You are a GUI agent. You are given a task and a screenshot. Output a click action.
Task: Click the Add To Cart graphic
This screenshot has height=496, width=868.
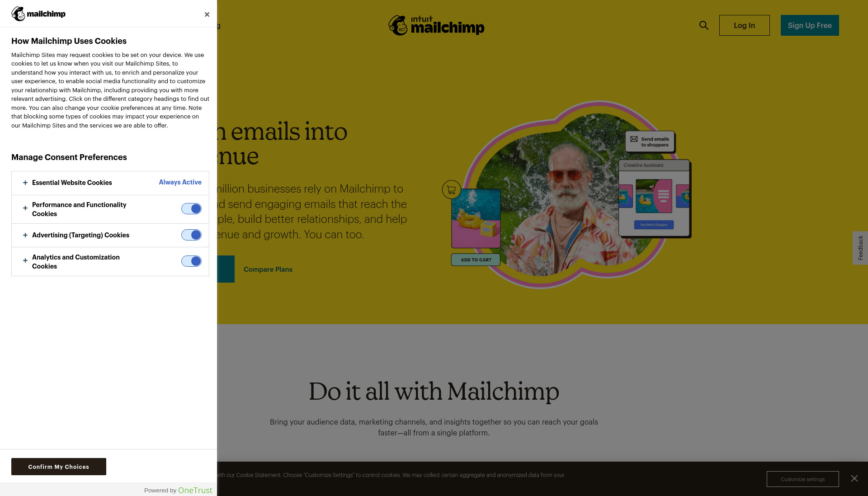(476, 260)
